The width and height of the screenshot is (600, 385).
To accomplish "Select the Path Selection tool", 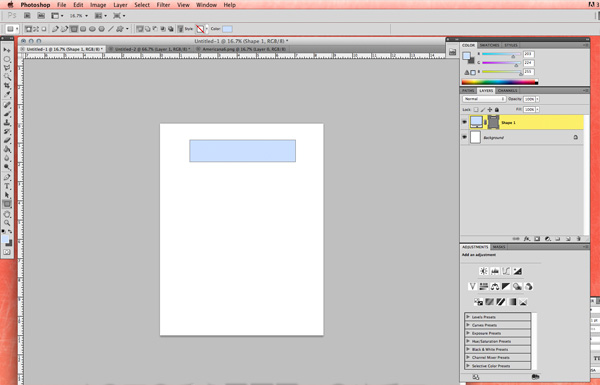I will [x=7, y=195].
